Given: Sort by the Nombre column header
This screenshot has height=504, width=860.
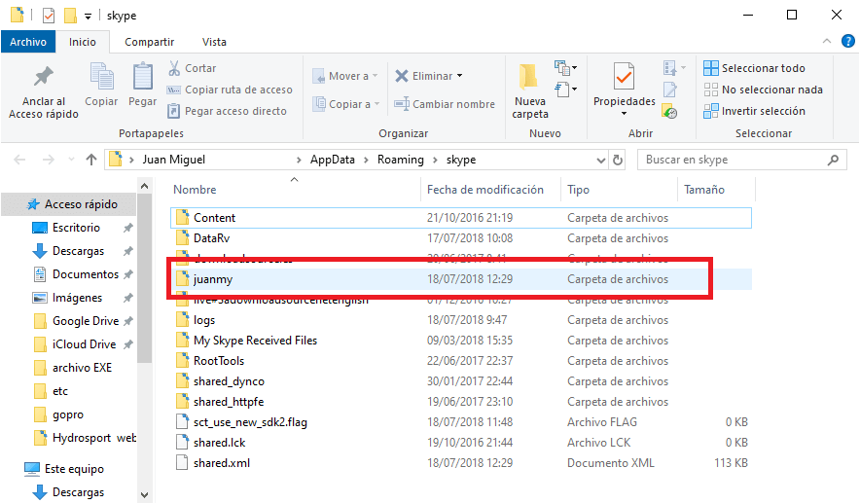Looking at the screenshot, I should 195,189.
